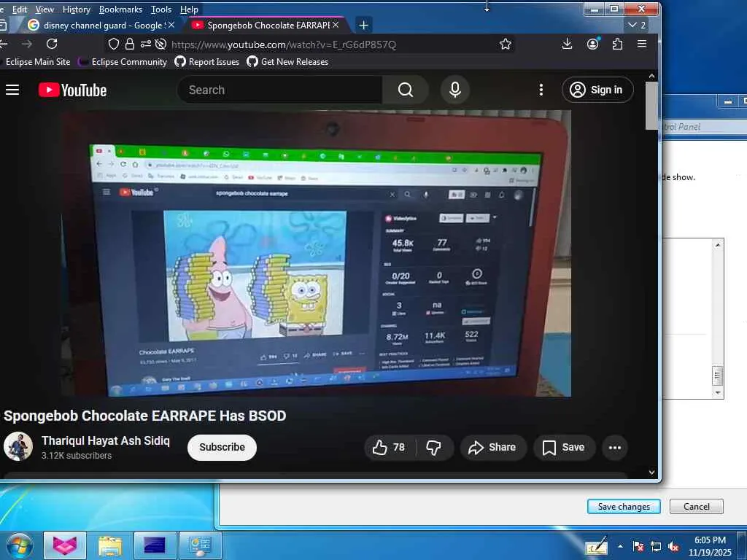
Task: Open more actions ellipsis below video
Action: coord(615,447)
